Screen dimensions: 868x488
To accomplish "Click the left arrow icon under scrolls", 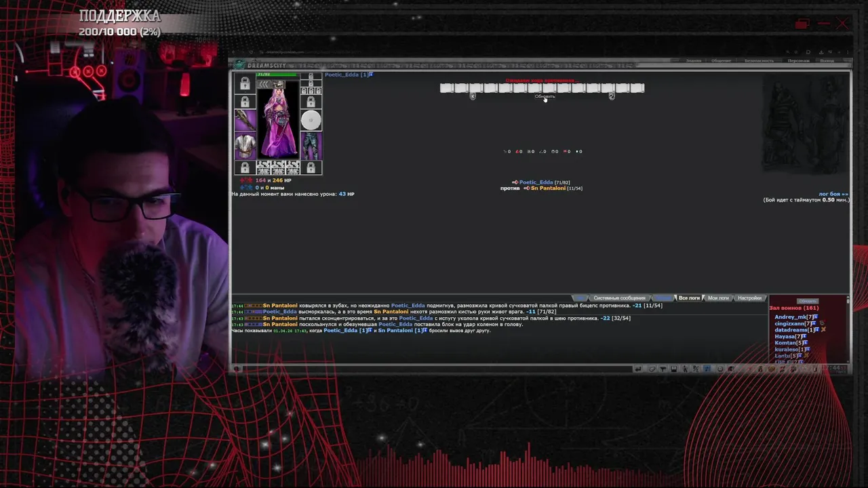I will [473, 96].
